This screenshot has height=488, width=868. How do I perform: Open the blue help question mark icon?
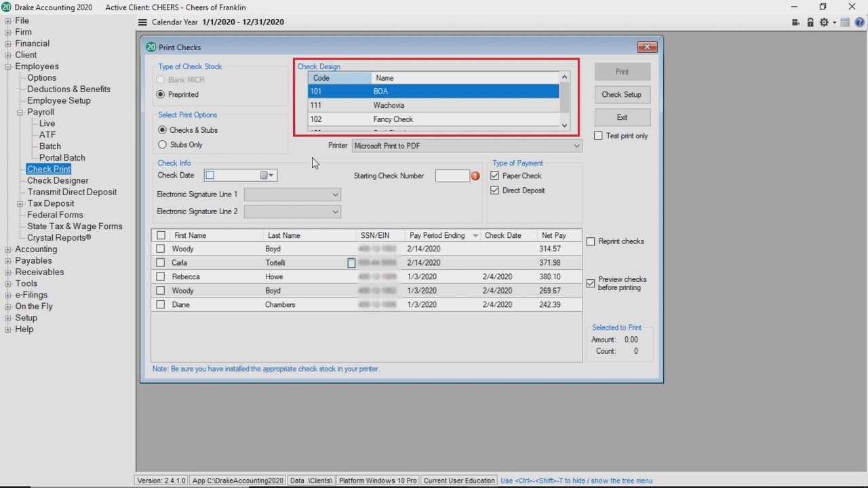coord(859,22)
